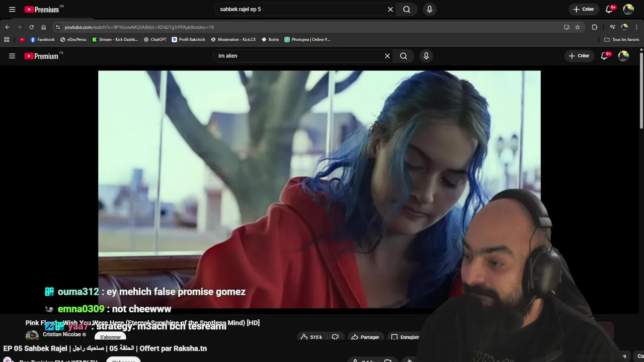The image size is (644, 362).
Task: Open the Botrix bookmark
Action: point(270,39)
